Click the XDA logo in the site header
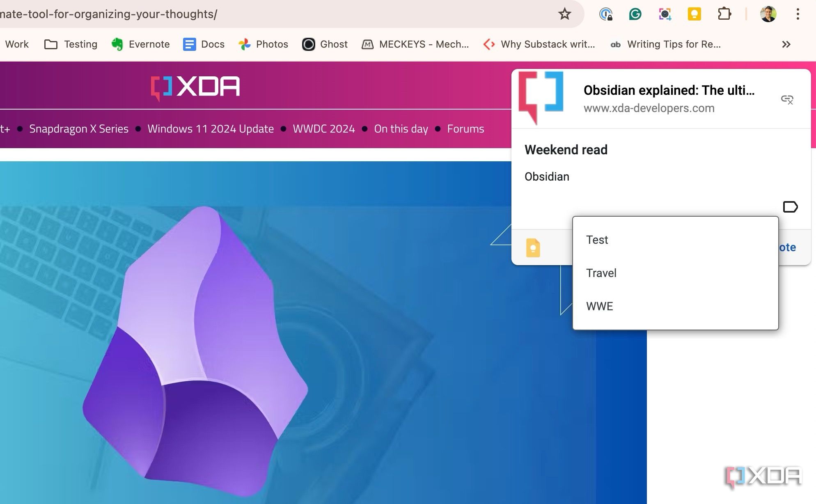The image size is (816, 504). tap(195, 87)
